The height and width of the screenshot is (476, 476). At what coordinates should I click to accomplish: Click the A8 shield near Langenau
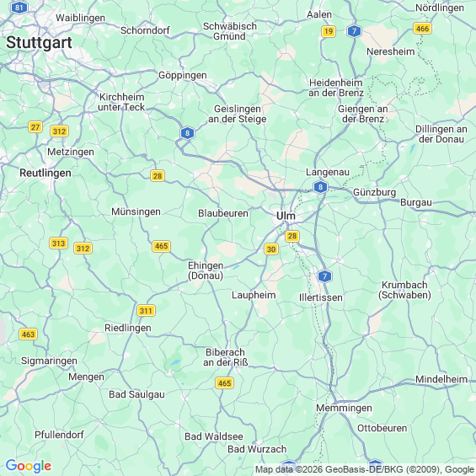pyautogui.click(x=320, y=187)
